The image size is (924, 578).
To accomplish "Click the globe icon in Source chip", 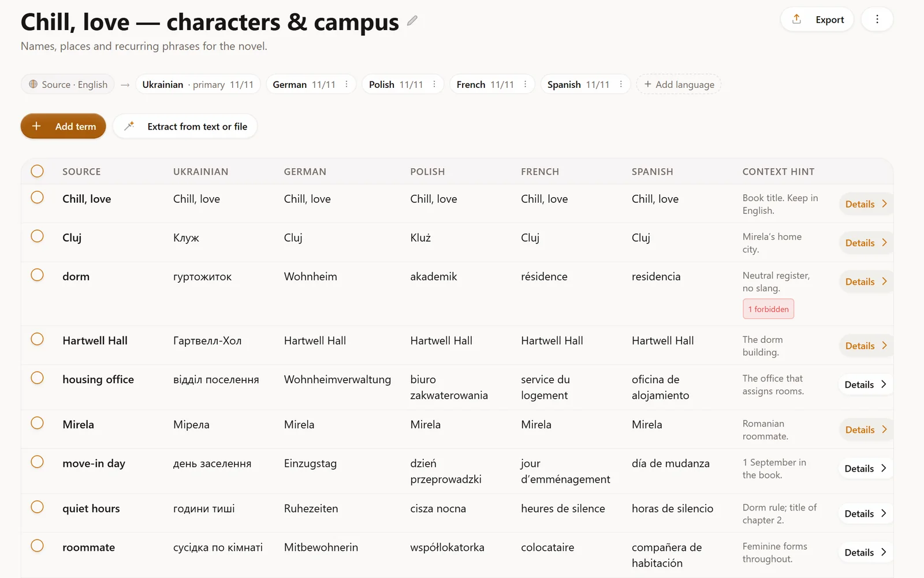I will pos(33,84).
